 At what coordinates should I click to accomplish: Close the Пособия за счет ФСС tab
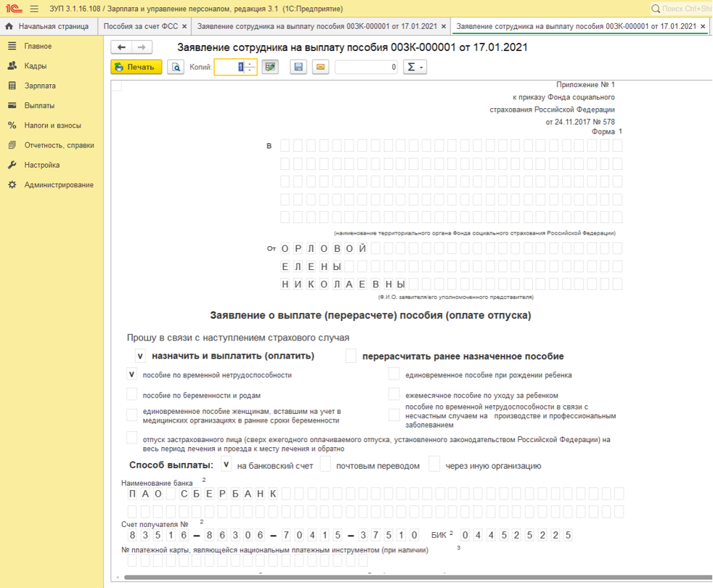click(x=184, y=27)
